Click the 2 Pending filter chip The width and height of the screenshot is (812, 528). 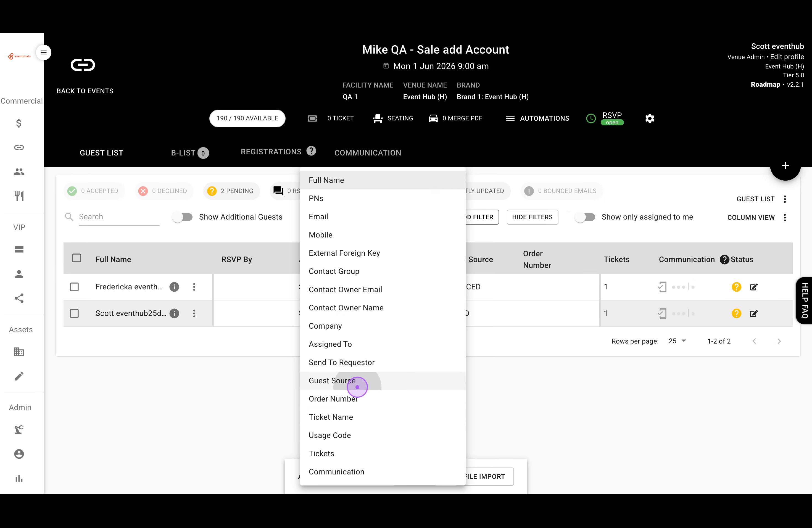coord(231,191)
